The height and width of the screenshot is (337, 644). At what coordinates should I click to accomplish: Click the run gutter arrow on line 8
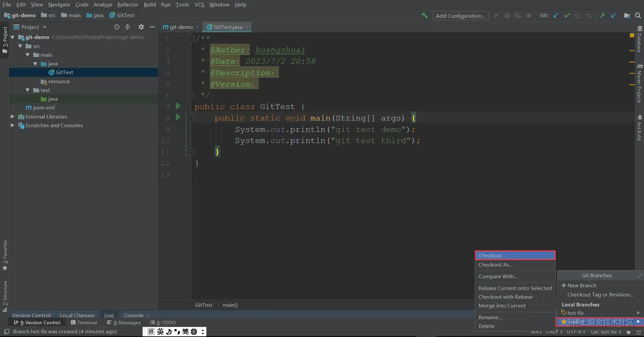pyautogui.click(x=178, y=117)
